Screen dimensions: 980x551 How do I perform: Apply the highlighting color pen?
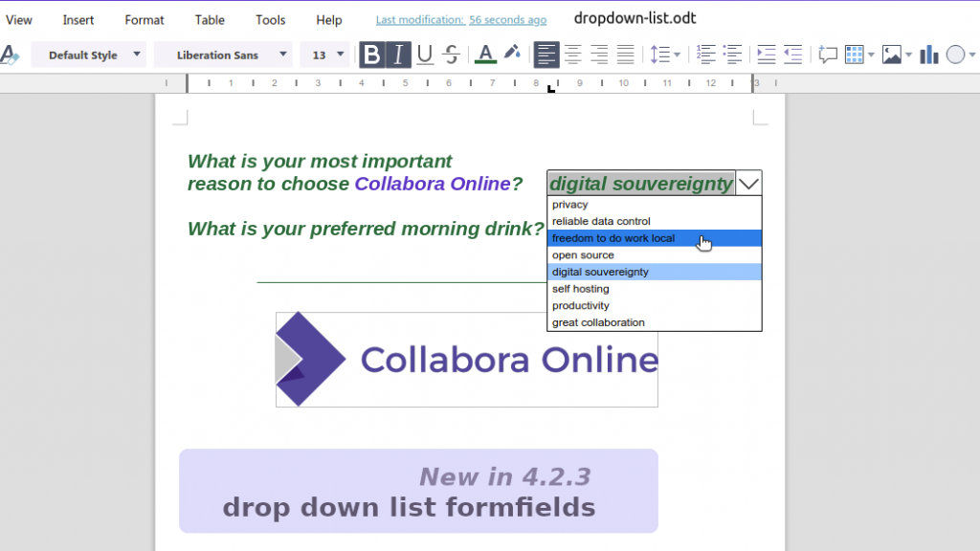[x=513, y=54]
